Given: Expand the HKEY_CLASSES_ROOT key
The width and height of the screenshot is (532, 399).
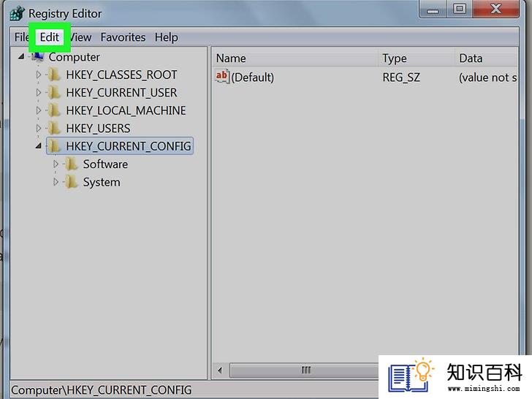Looking at the screenshot, I should point(38,75).
